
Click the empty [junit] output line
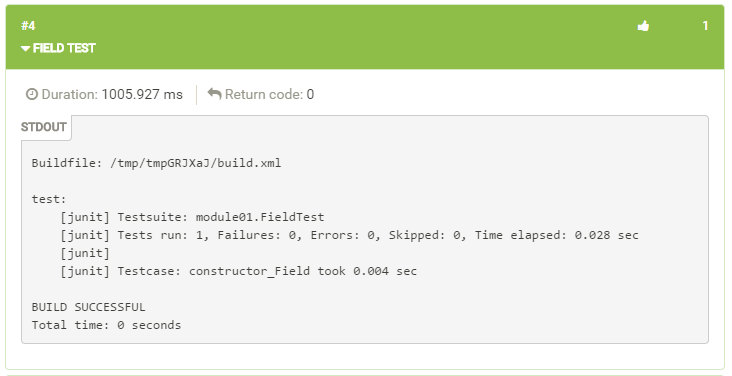(x=85, y=253)
